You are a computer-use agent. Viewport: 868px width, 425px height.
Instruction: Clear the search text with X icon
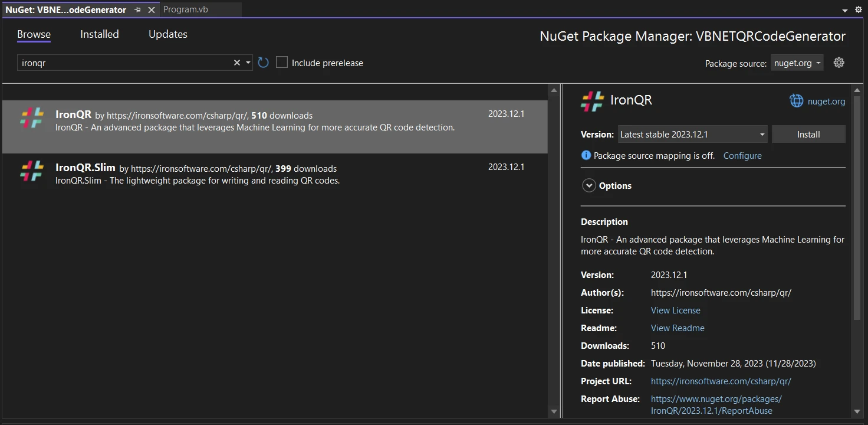(237, 63)
